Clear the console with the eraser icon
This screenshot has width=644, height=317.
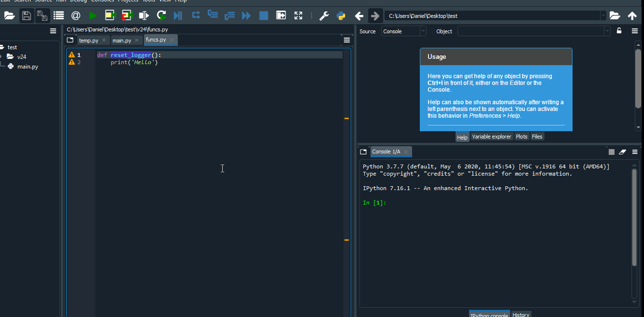coord(622,152)
